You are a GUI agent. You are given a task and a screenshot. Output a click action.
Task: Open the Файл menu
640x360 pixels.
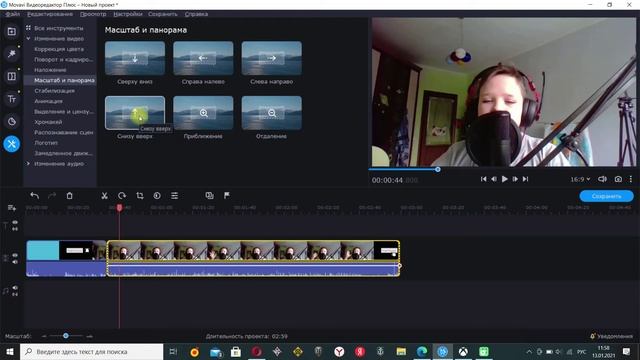13,14
